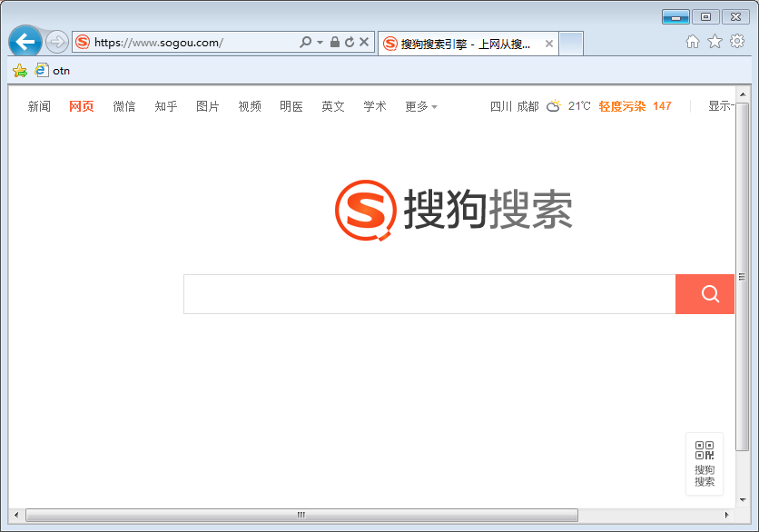Open the 新闻 category
Image resolution: width=759 pixels, height=532 pixels.
coord(39,106)
